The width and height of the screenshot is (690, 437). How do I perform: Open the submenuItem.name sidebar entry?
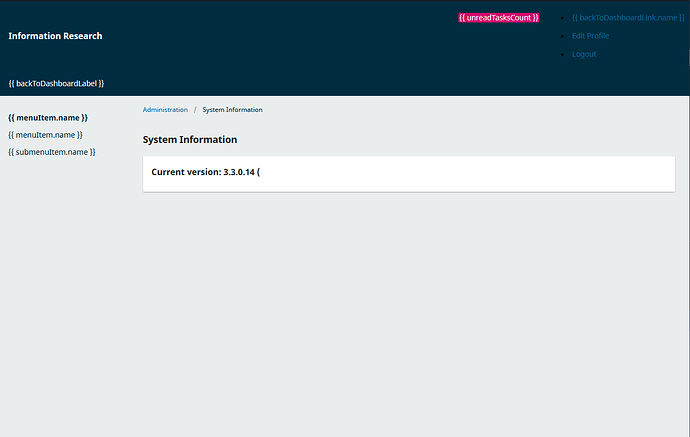point(52,152)
